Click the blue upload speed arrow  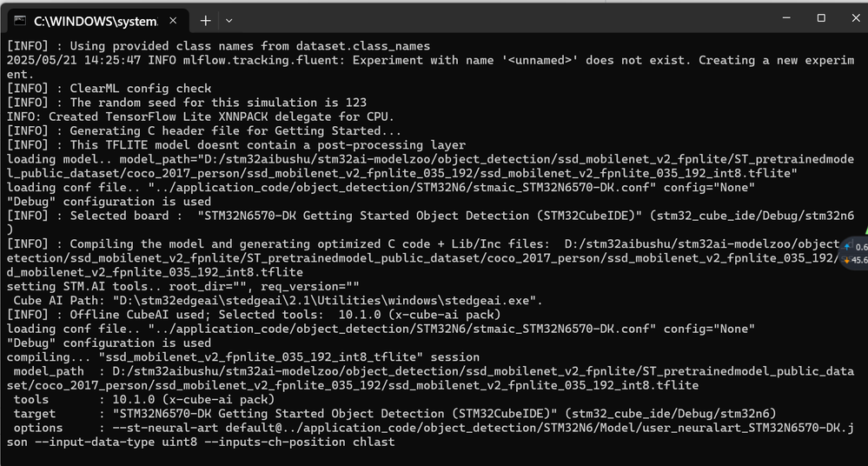tap(847, 246)
